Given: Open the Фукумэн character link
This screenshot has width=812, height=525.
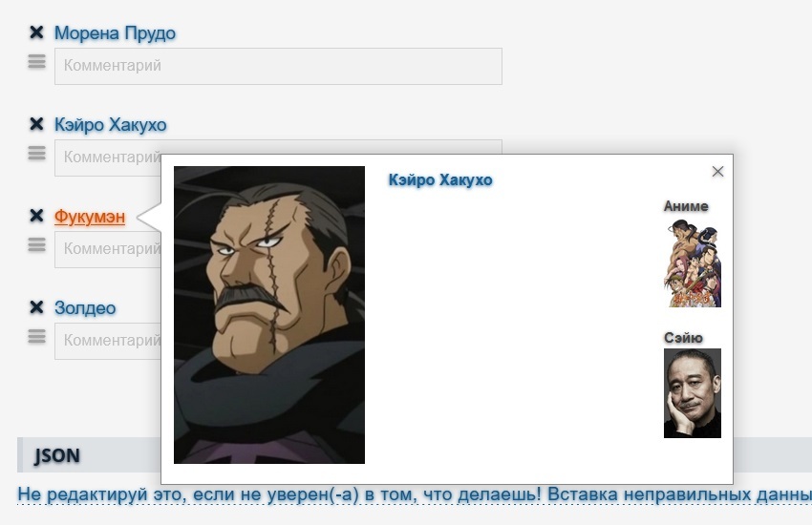Looking at the screenshot, I should pos(90,217).
